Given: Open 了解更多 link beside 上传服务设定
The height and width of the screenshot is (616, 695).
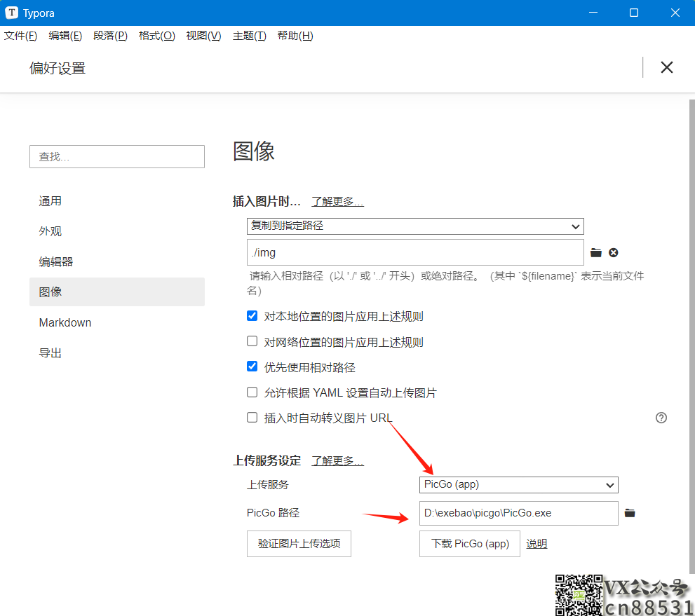Looking at the screenshot, I should (x=337, y=460).
